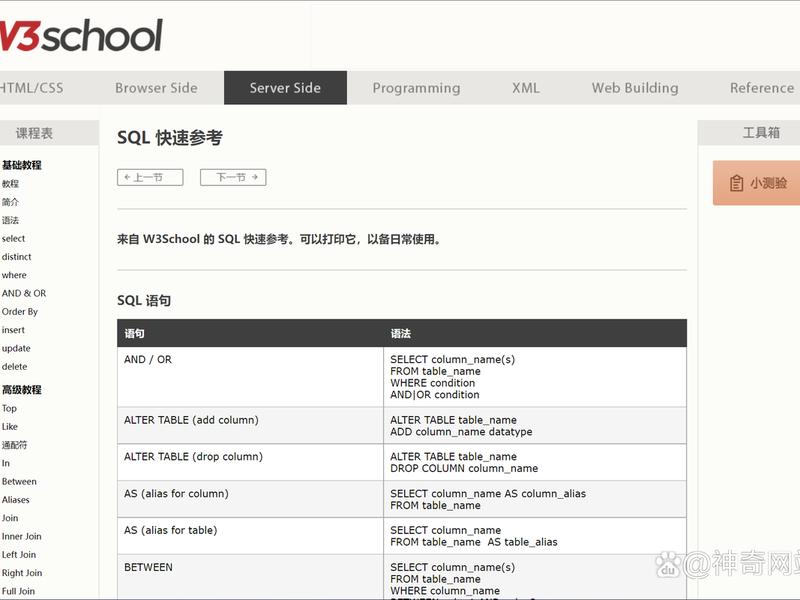Screen dimensions: 800x600
Task: Click the SQL 快速参考 page title
Action: [x=170, y=138]
